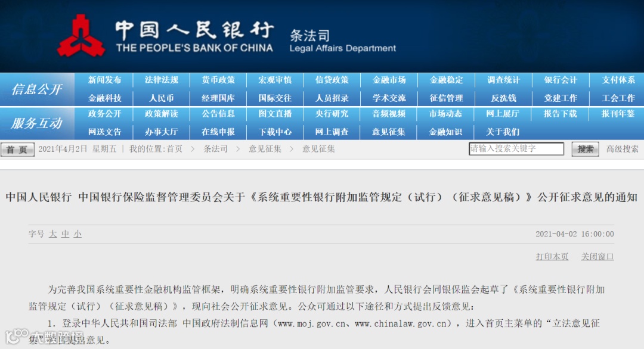Select 音频视频 in navigation

coord(389,114)
